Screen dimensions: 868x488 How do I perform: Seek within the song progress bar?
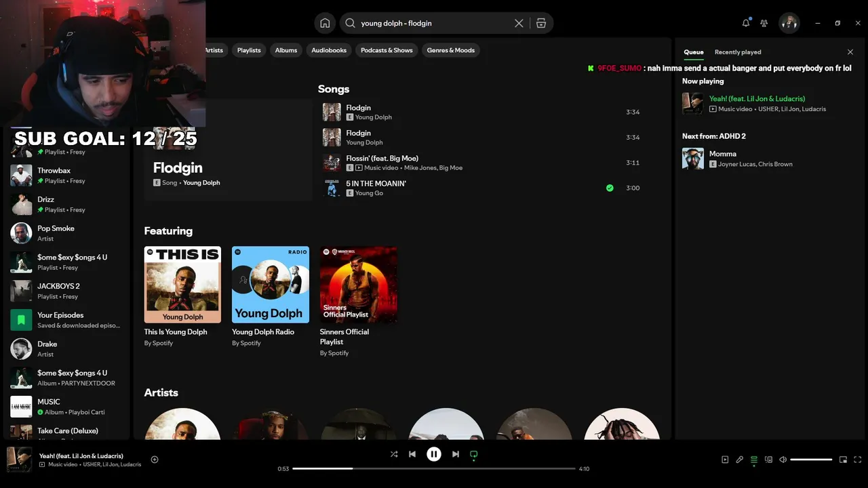434,468
